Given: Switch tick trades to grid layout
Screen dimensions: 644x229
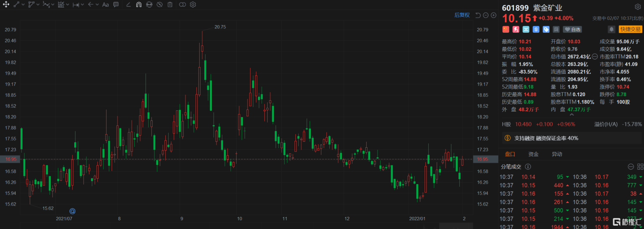Looking at the screenshot, I should pyautogui.click(x=639, y=167).
